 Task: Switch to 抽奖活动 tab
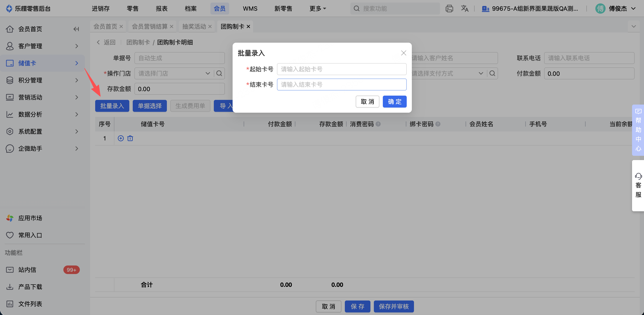point(194,26)
